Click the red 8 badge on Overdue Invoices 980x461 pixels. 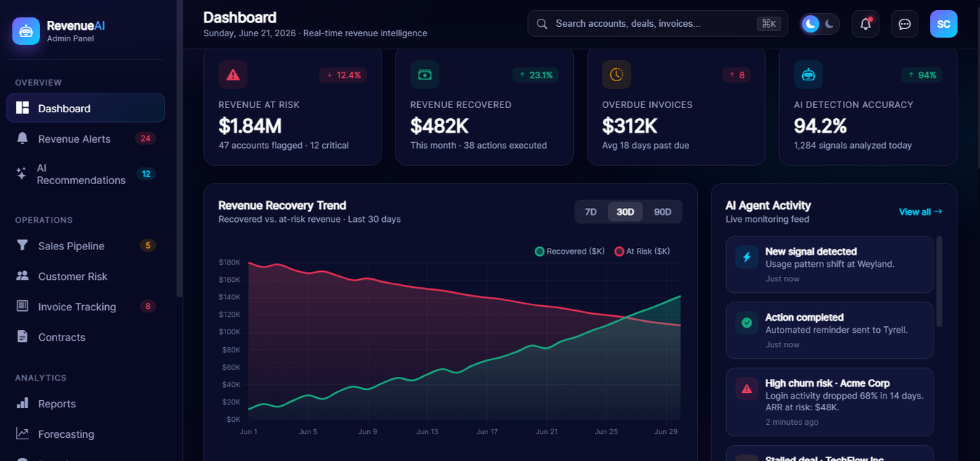(x=736, y=75)
